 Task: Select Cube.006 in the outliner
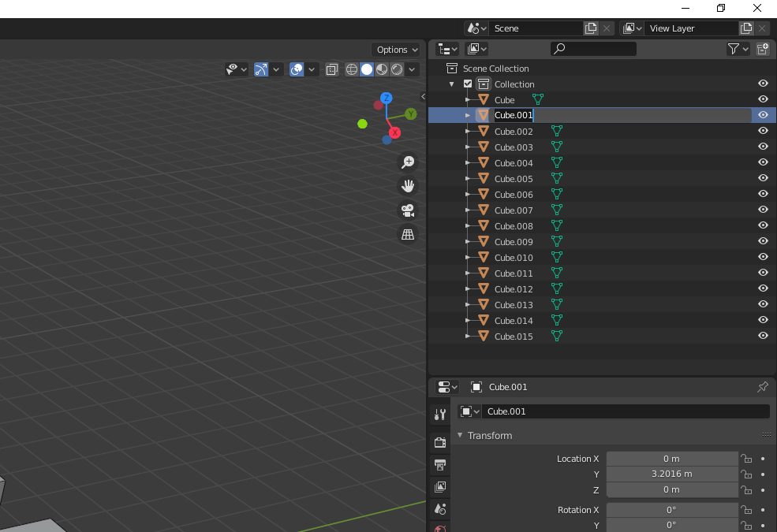[514, 195]
